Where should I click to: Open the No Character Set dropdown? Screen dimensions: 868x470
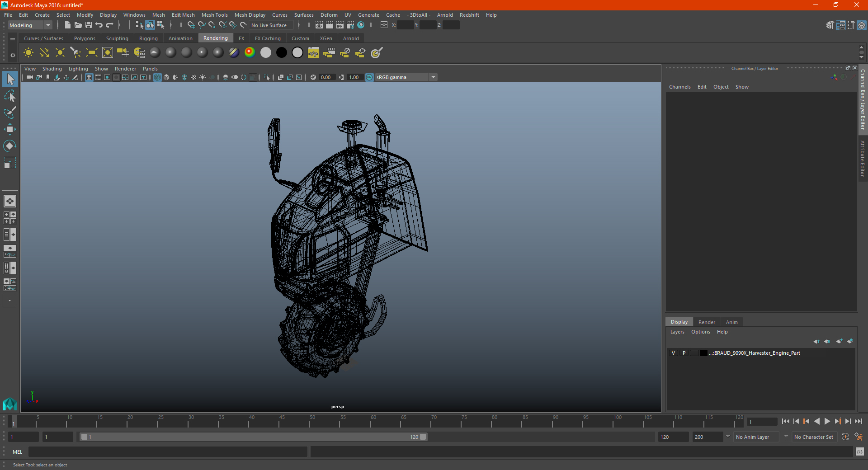pyautogui.click(x=814, y=437)
